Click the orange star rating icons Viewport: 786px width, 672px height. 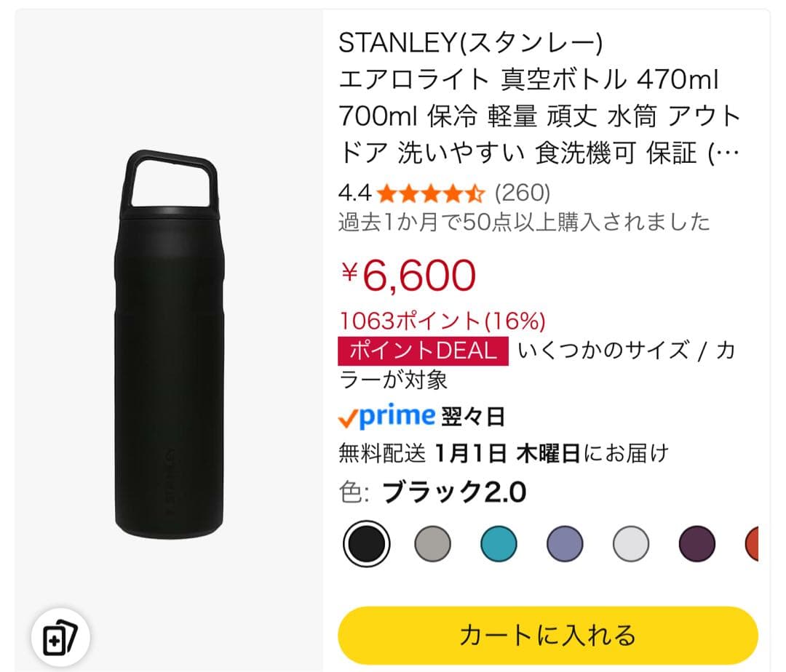(431, 193)
